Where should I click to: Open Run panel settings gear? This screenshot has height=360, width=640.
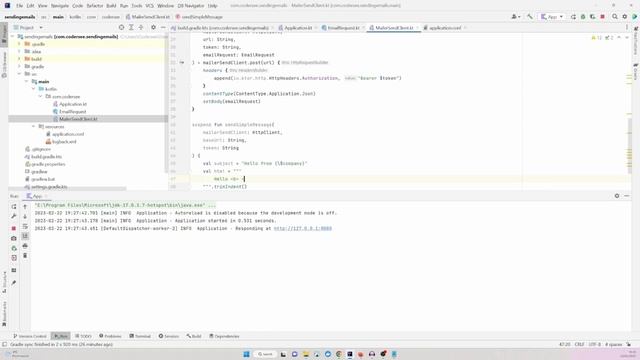617,196
